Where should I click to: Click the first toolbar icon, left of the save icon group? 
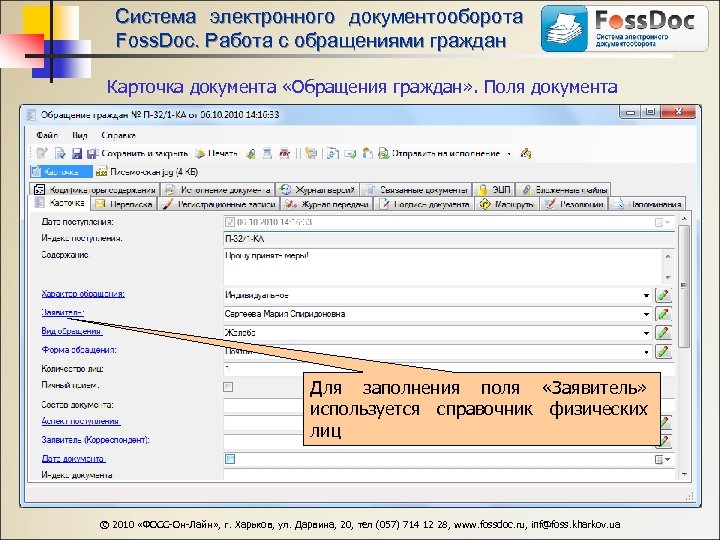coord(42,153)
